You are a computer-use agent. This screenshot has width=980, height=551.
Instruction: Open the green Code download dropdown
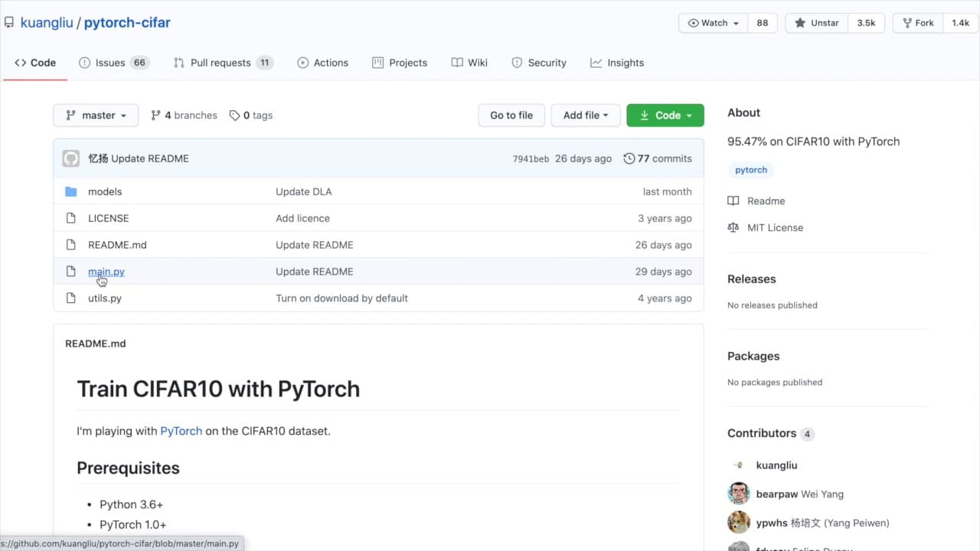(x=665, y=116)
